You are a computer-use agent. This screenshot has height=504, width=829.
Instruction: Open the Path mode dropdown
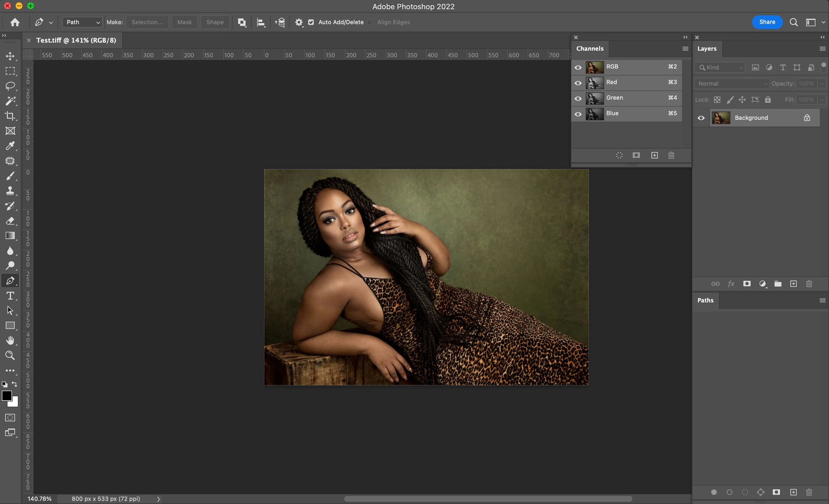(x=82, y=22)
